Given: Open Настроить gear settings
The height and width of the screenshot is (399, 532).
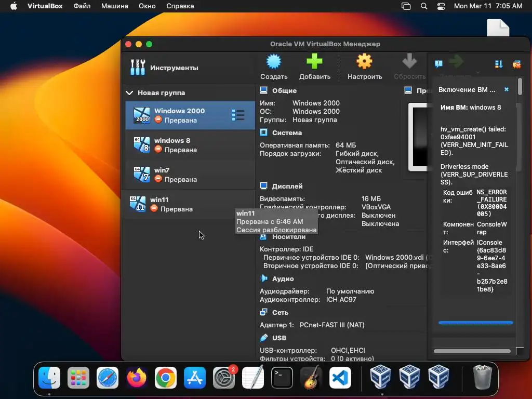Looking at the screenshot, I should click(x=364, y=67).
